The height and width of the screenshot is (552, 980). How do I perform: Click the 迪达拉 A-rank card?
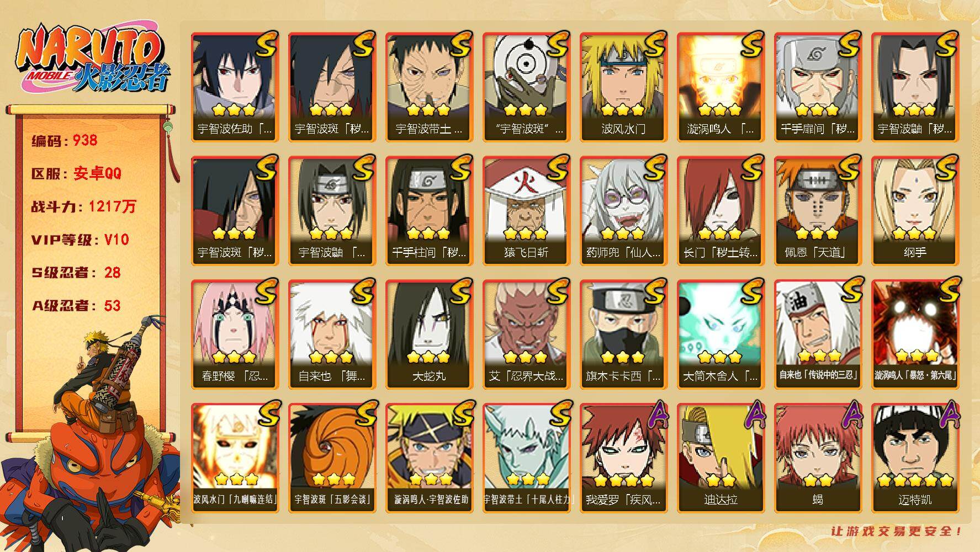[721, 458]
